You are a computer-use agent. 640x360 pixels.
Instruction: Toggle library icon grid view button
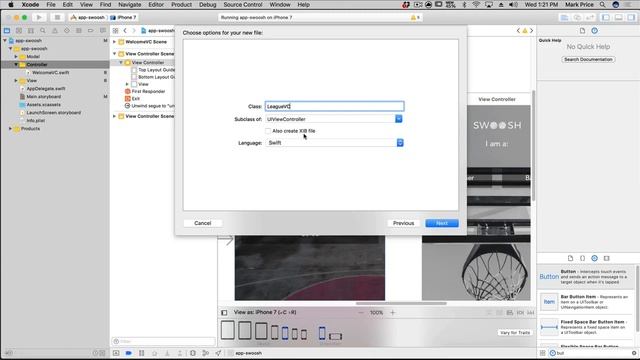pyautogui.click(x=542, y=353)
